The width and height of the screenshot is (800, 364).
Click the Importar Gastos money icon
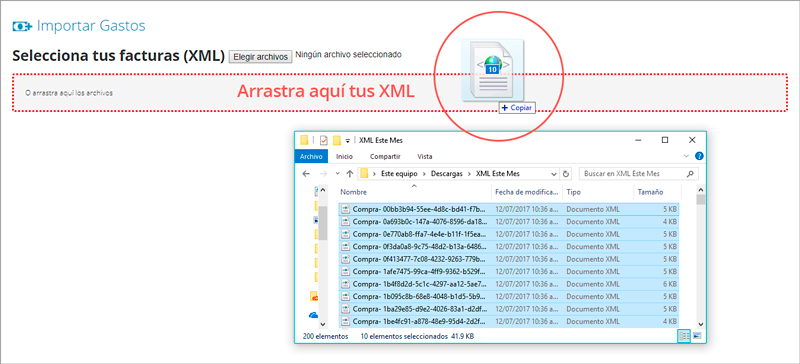22,26
